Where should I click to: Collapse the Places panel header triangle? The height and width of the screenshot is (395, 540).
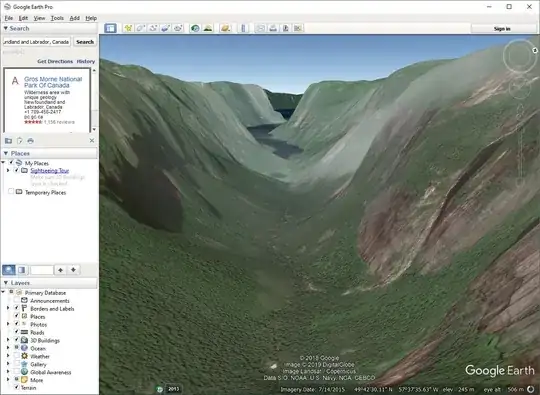tap(6, 153)
